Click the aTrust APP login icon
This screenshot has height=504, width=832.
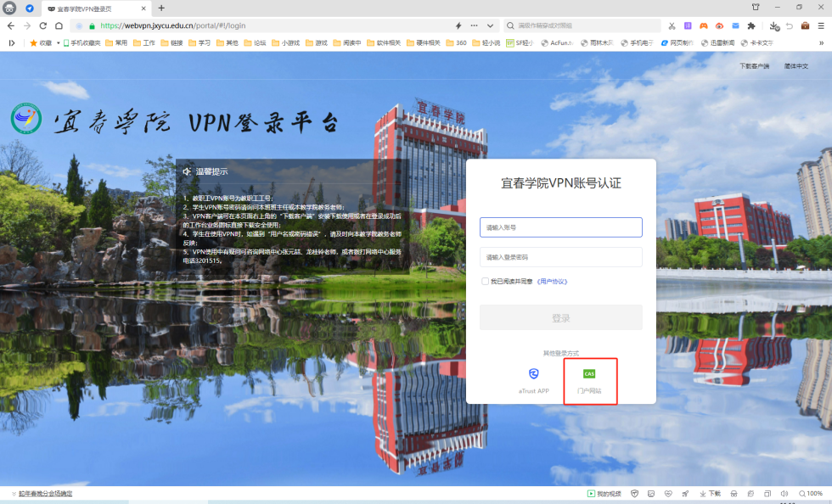coord(533,374)
